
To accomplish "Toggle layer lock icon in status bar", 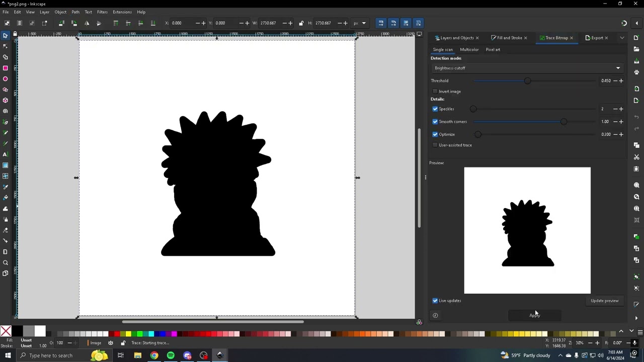I will coord(123,343).
